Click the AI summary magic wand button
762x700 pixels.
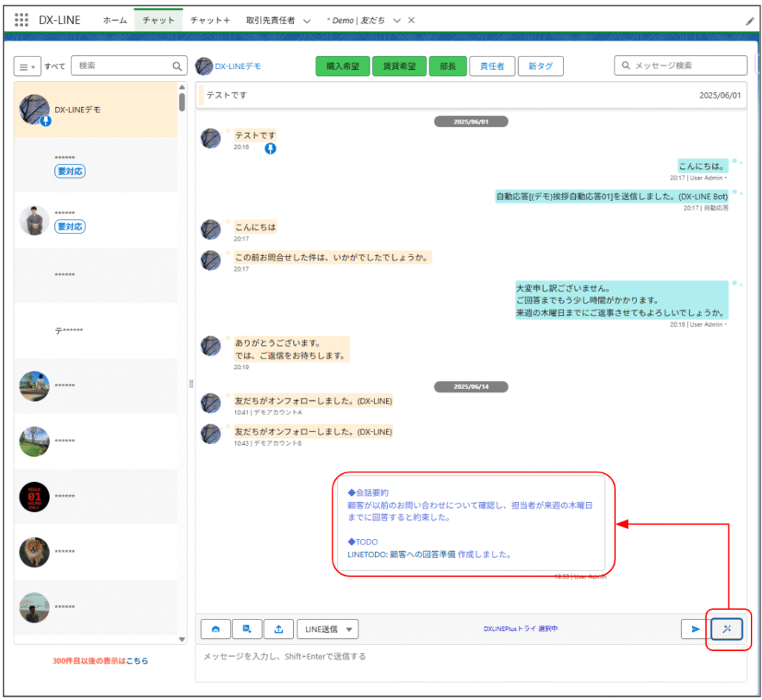click(x=726, y=629)
